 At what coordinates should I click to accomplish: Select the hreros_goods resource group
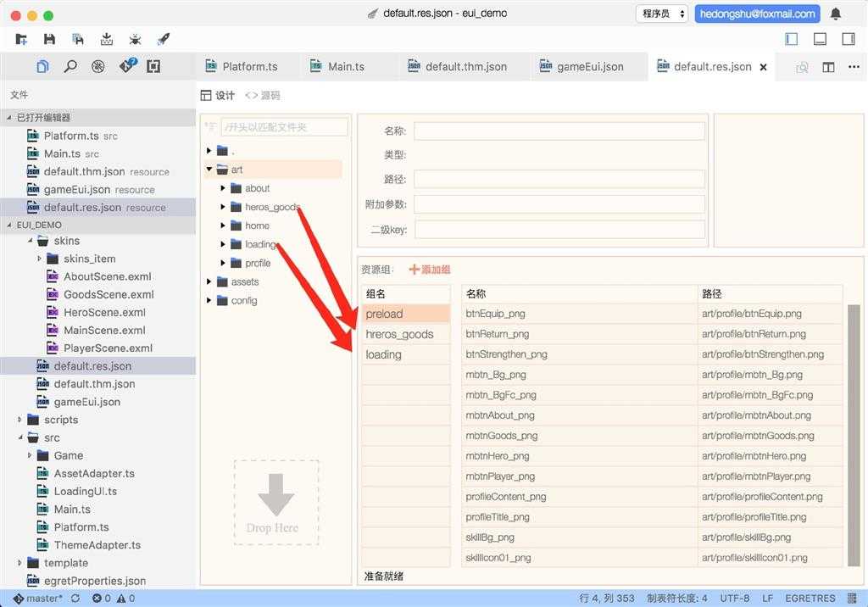click(406, 335)
